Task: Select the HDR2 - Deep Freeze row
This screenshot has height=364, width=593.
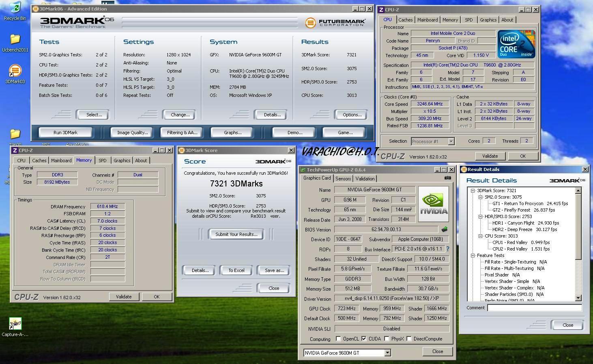Action: pos(524,229)
